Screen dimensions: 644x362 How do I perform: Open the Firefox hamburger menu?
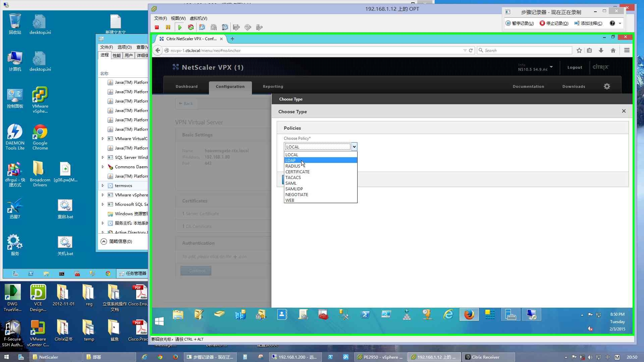[x=627, y=50]
